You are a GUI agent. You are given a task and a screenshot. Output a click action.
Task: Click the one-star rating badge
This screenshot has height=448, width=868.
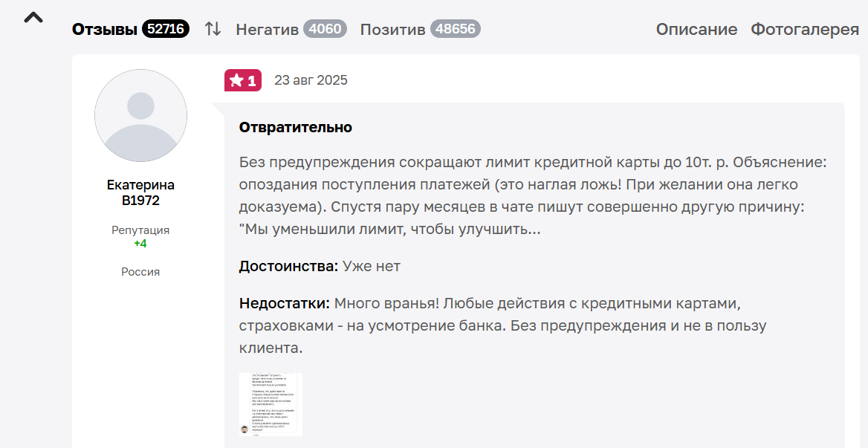click(x=243, y=81)
